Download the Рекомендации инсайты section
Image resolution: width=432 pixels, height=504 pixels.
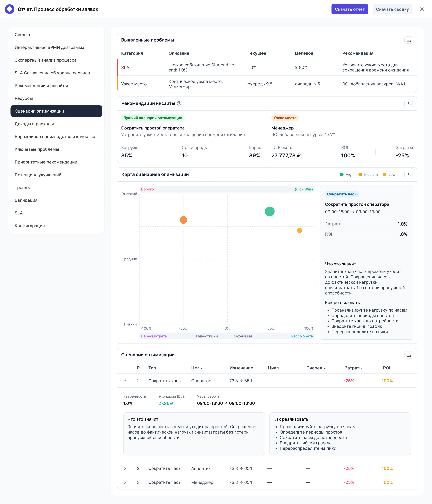408,104
